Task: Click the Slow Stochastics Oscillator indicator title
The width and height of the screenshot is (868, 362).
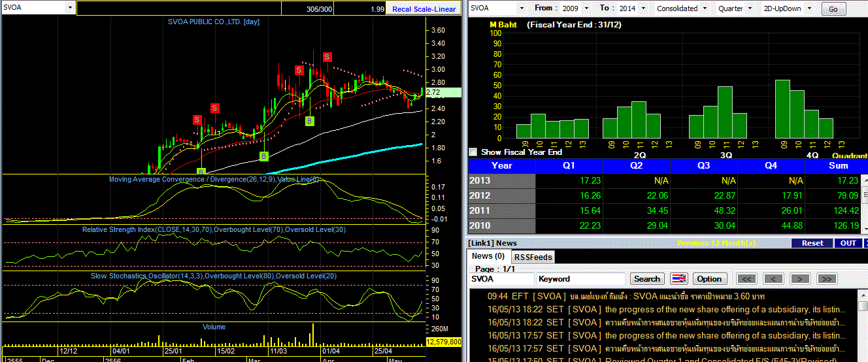Action: (214, 276)
